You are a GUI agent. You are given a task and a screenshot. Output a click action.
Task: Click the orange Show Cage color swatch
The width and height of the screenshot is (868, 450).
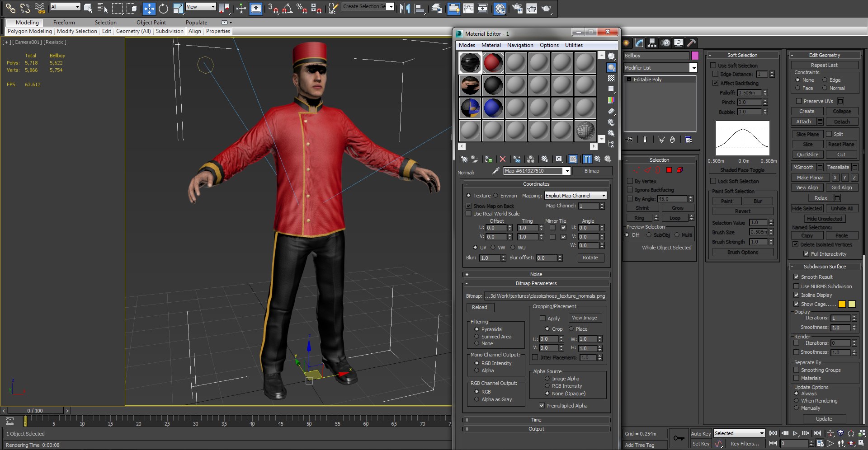[x=842, y=304]
